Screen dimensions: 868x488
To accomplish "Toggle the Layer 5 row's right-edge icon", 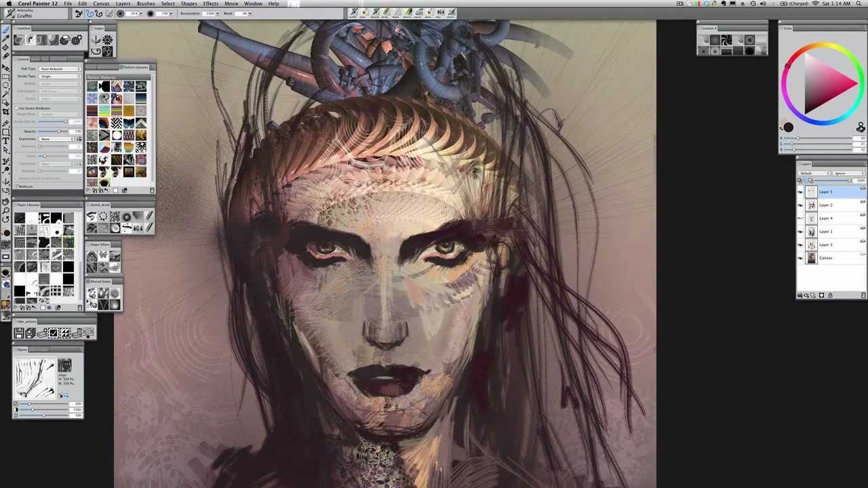I will click(863, 188).
